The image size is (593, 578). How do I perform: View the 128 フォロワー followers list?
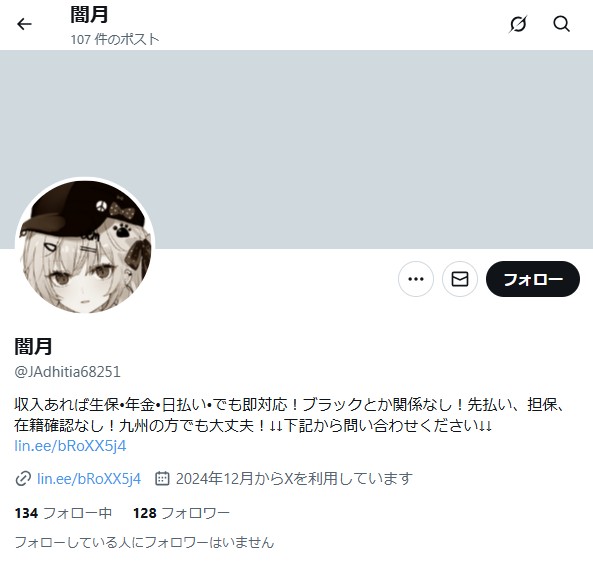coord(181,513)
